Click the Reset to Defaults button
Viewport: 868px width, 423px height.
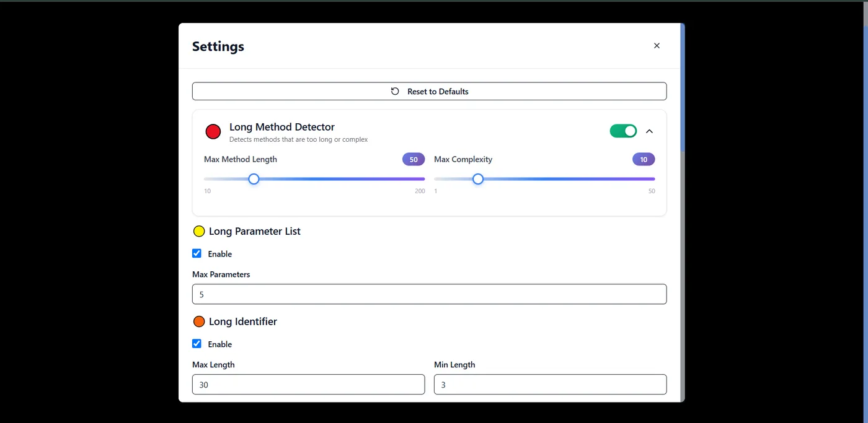tap(429, 91)
